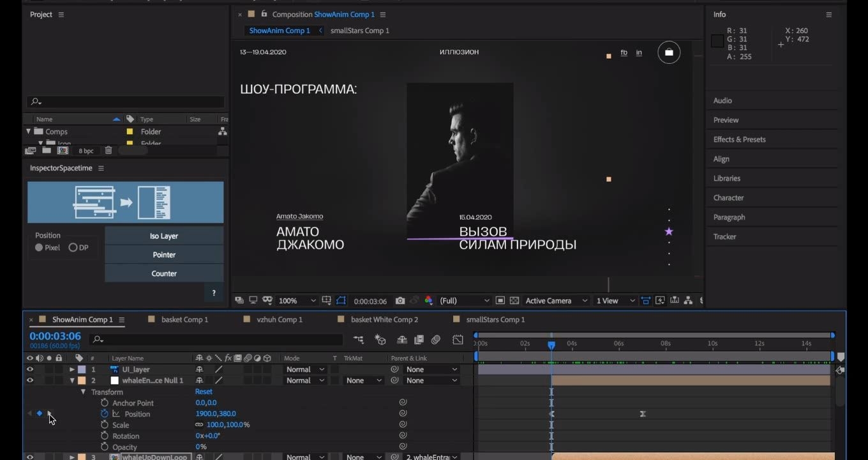
Task: Click the Pointer button
Action: pos(164,254)
